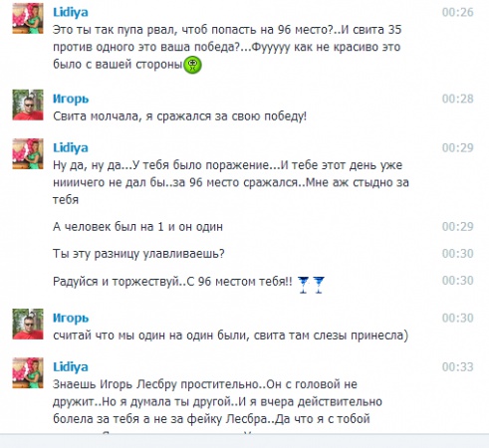Open Lidiya's avatar at the 00:33 message
This screenshot has height=448, width=489.
point(28,373)
